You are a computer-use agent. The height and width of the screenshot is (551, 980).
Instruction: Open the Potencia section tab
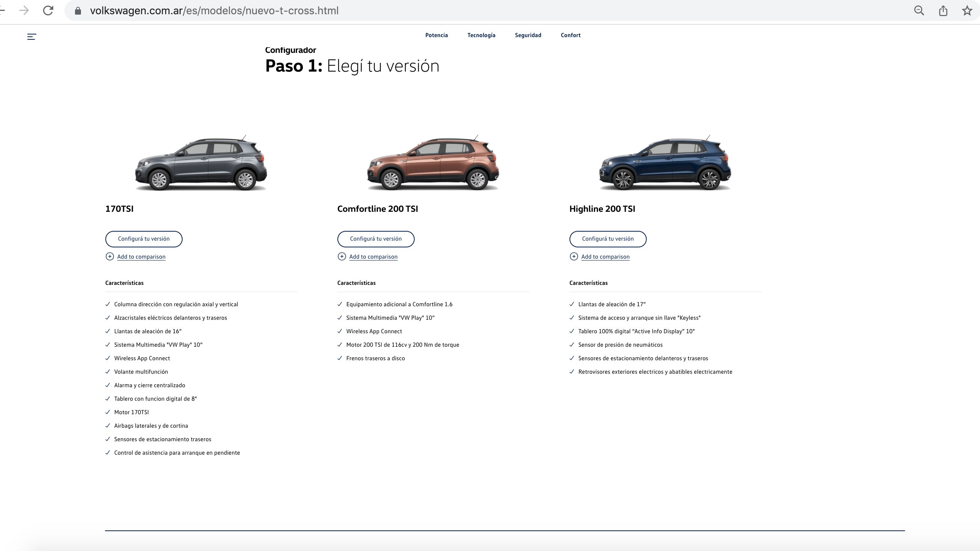[x=436, y=35]
